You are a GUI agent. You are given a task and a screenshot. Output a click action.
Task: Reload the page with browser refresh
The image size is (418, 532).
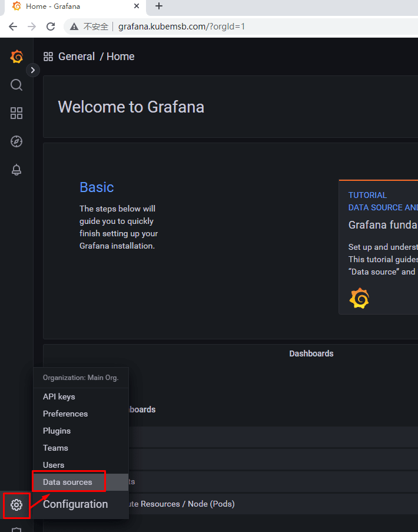51,27
